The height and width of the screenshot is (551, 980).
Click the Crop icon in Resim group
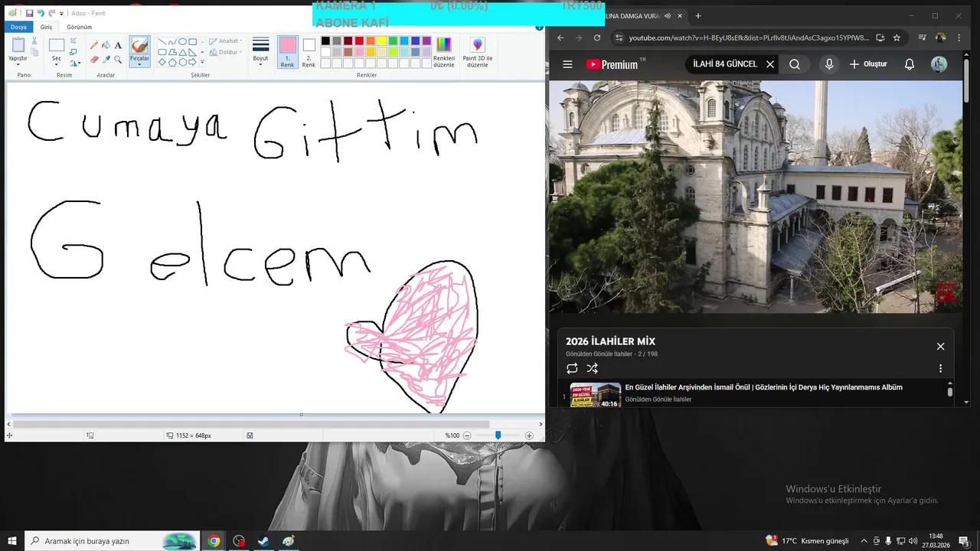[x=73, y=41]
